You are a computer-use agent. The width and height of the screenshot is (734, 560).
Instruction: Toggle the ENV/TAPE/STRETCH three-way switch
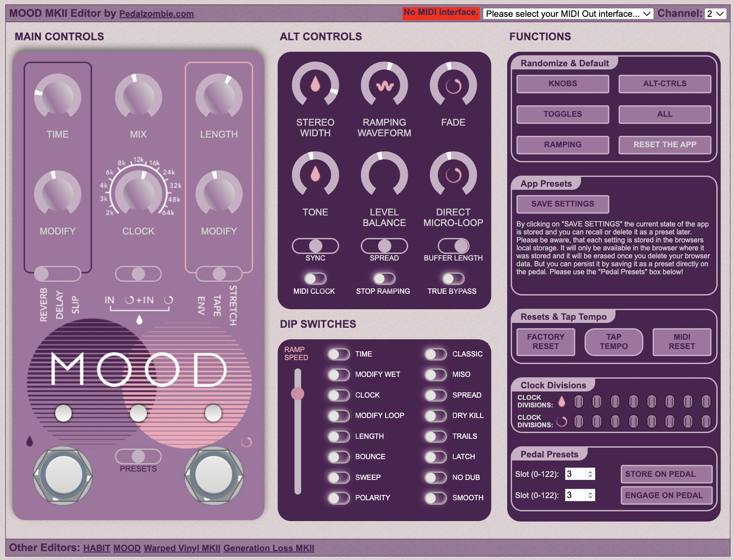(x=219, y=274)
